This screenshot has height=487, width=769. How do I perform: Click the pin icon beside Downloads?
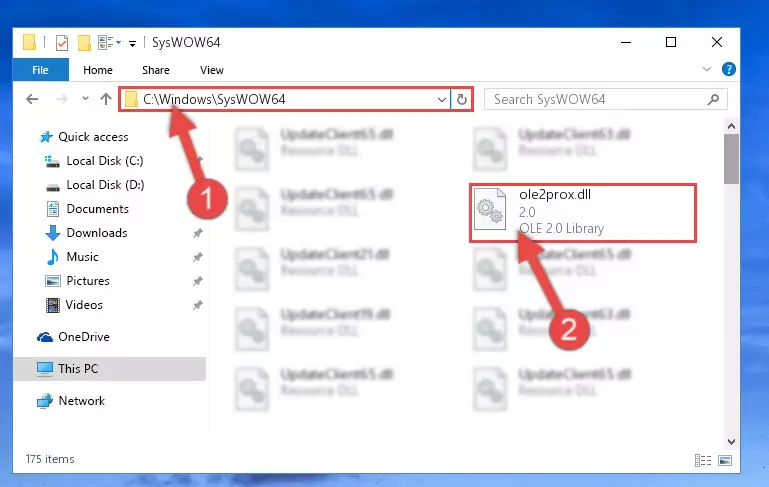pyautogui.click(x=198, y=233)
